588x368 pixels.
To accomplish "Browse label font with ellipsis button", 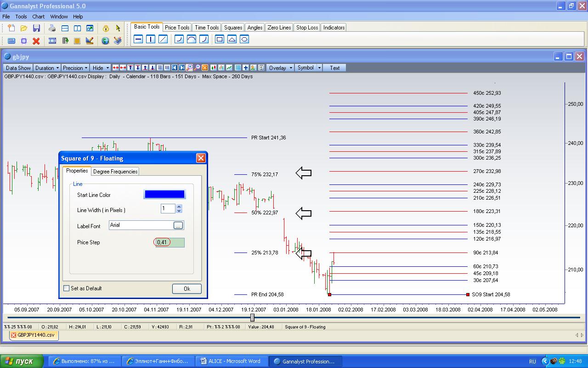I will [178, 225].
